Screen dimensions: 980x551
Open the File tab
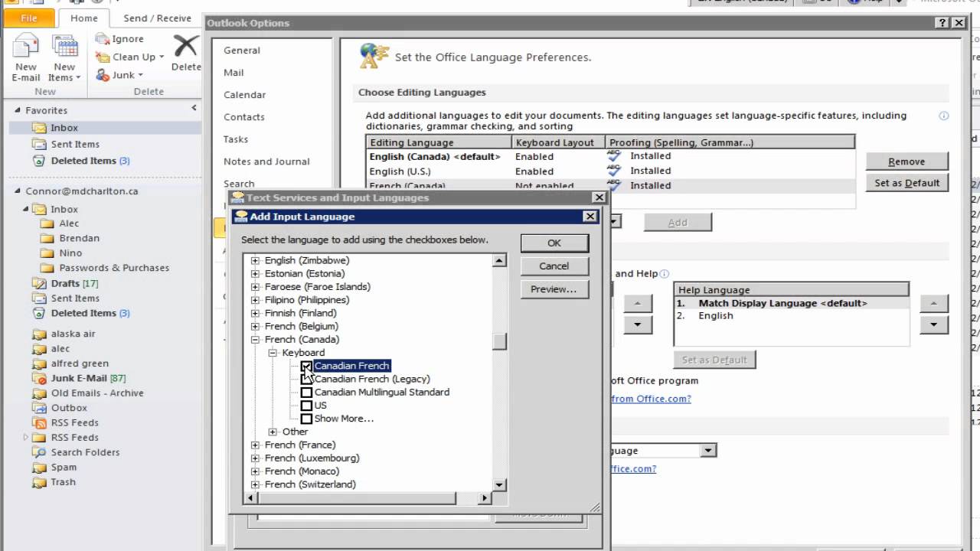tap(29, 18)
